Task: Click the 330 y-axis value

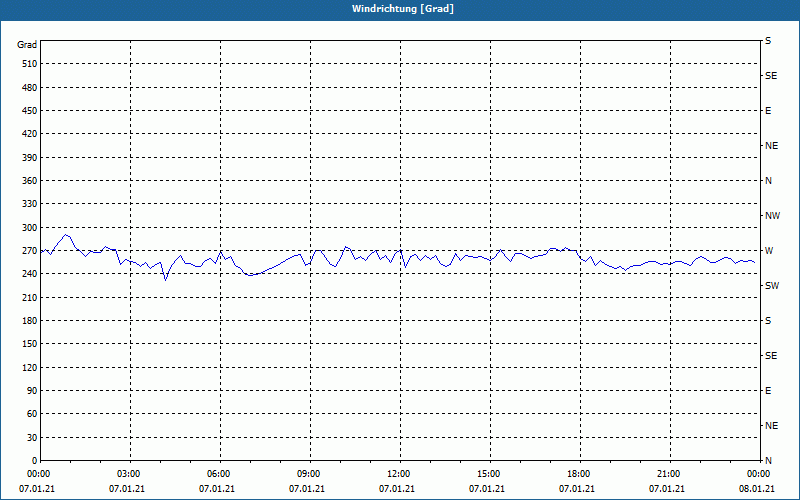Action: click(x=30, y=204)
